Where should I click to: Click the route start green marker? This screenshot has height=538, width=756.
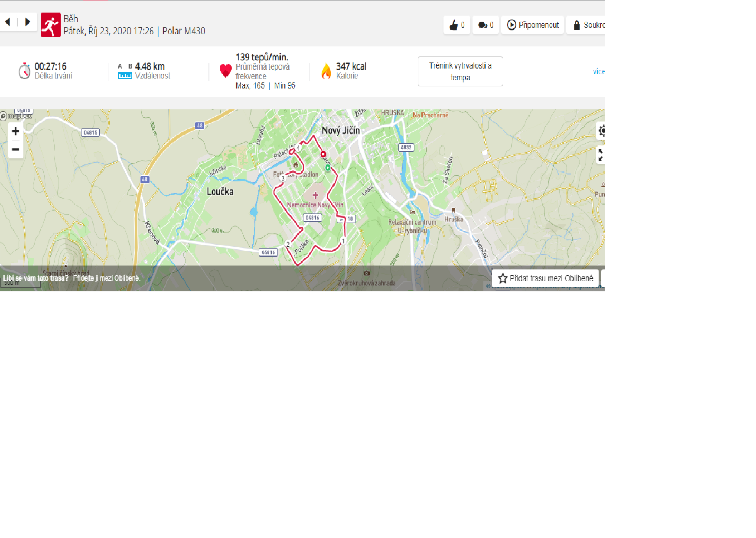pyautogui.click(x=328, y=167)
